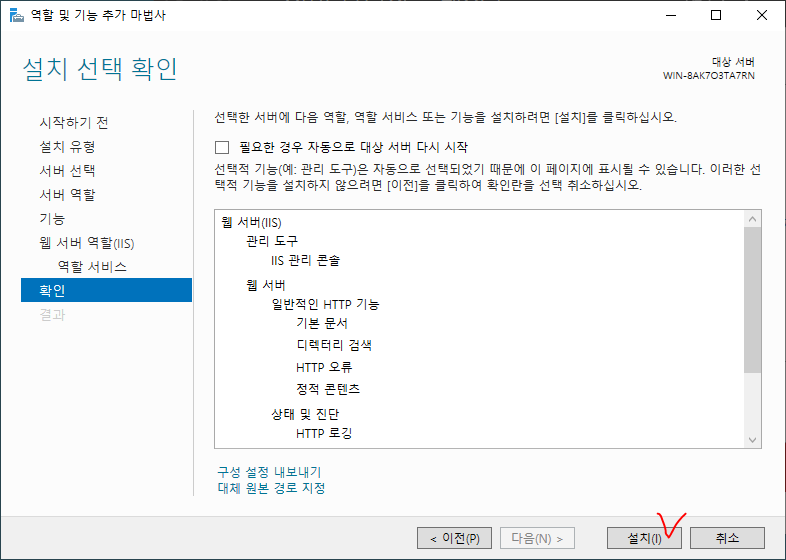Go back with the < 이전(P) button
The image size is (786, 560).
coord(455,538)
